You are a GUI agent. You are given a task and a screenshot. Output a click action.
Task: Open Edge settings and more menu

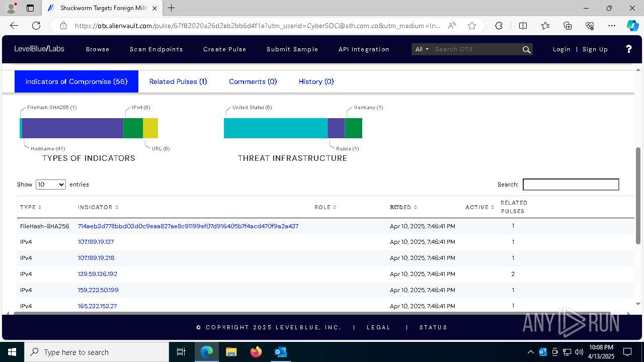click(x=612, y=26)
